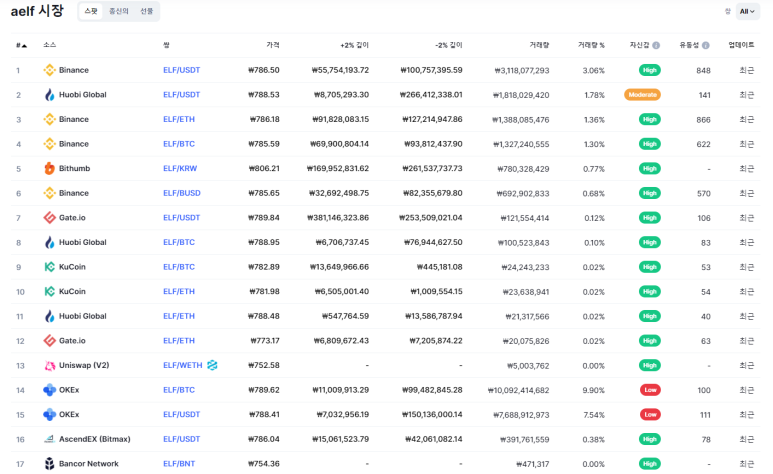The width and height of the screenshot is (773, 474).
Task: Open the ELF/BNT pair link
Action: tap(179, 464)
